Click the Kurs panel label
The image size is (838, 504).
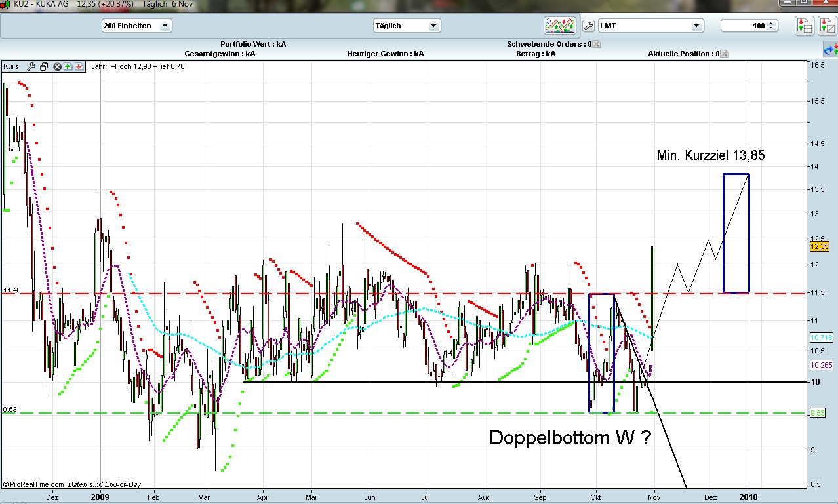(x=11, y=66)
